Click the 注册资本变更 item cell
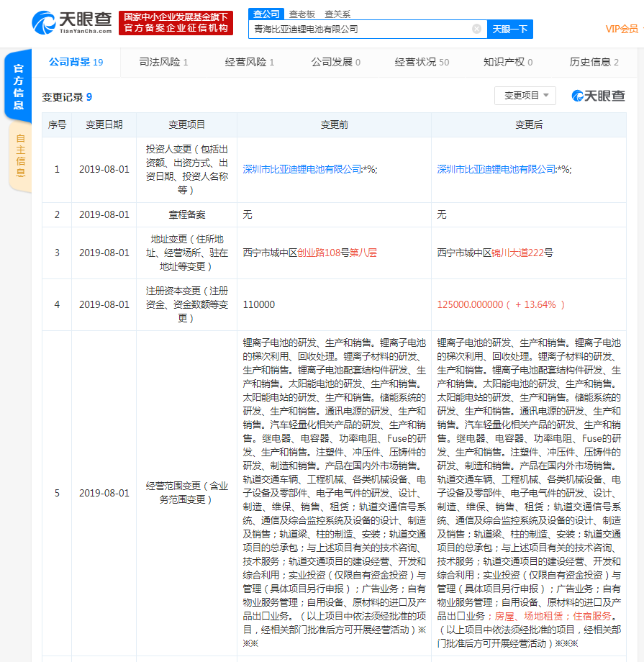Viewport: 644px width, 662px height. (186, 304)
